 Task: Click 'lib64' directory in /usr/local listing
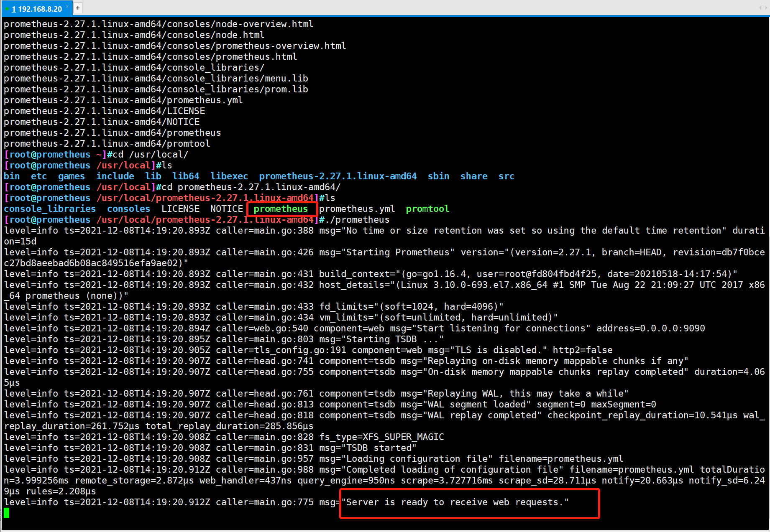pyautogui.click(x=186, y=176)
